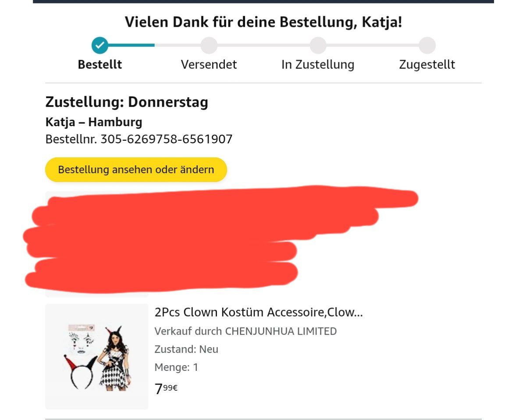Click the teal progress bar segment
Screen dimensions: 526x420
pyautogui.click(x=131, y=45)
